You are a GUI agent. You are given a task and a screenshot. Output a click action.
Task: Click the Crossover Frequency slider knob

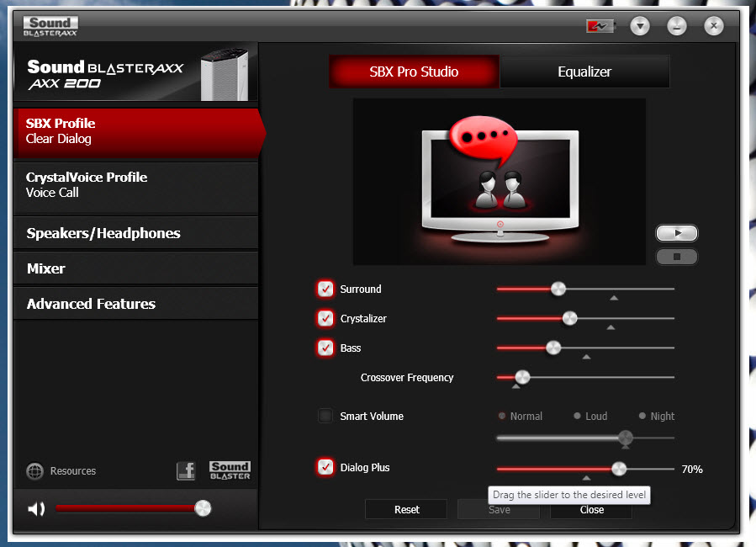pyautogui.click(x=522, y=377)
